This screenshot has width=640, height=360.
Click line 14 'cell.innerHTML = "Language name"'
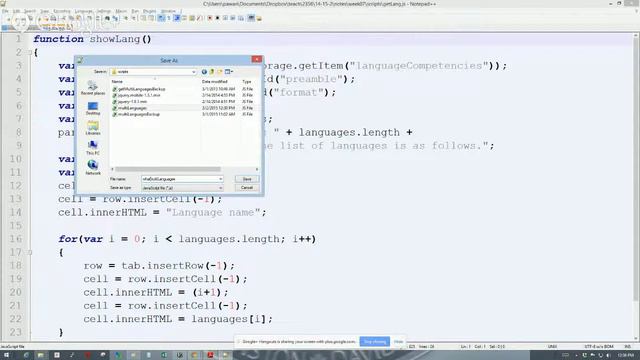coord(162,213)
